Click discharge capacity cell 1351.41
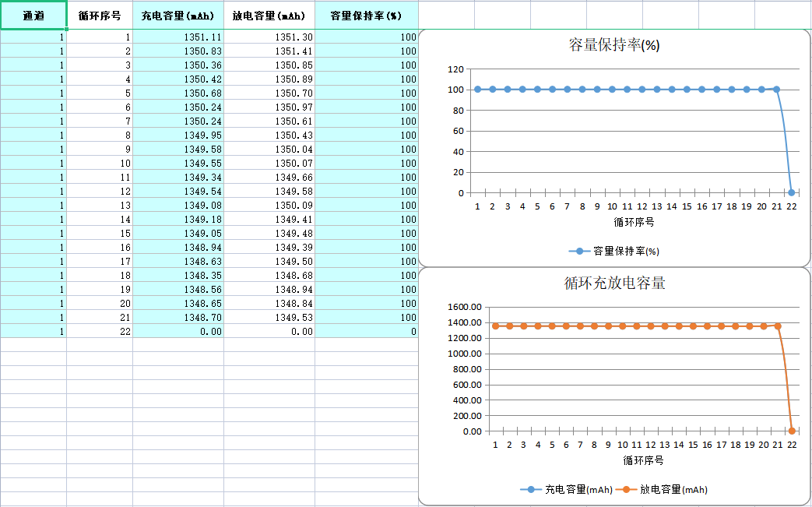This screenshot has height=507, width=812. point(269,51)
